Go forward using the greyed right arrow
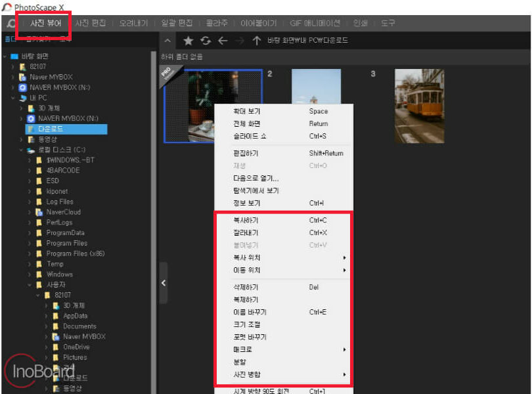The image size is (532, 394). pos(240,41)
